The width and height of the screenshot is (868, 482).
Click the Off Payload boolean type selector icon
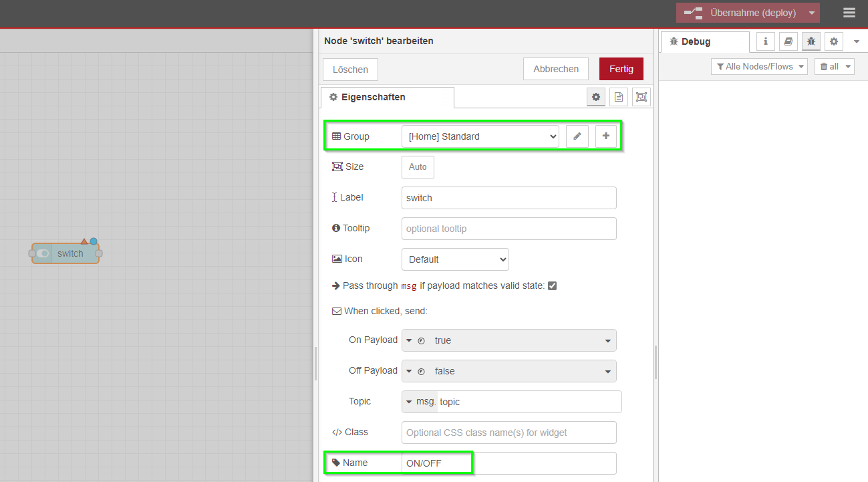(x=422, y=371)
